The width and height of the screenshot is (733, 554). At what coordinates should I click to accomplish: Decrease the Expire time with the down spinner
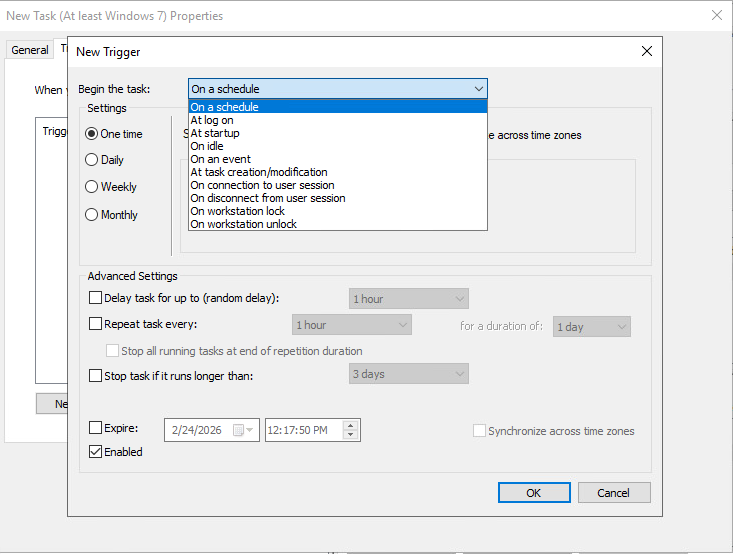click(x=351, y=435)
